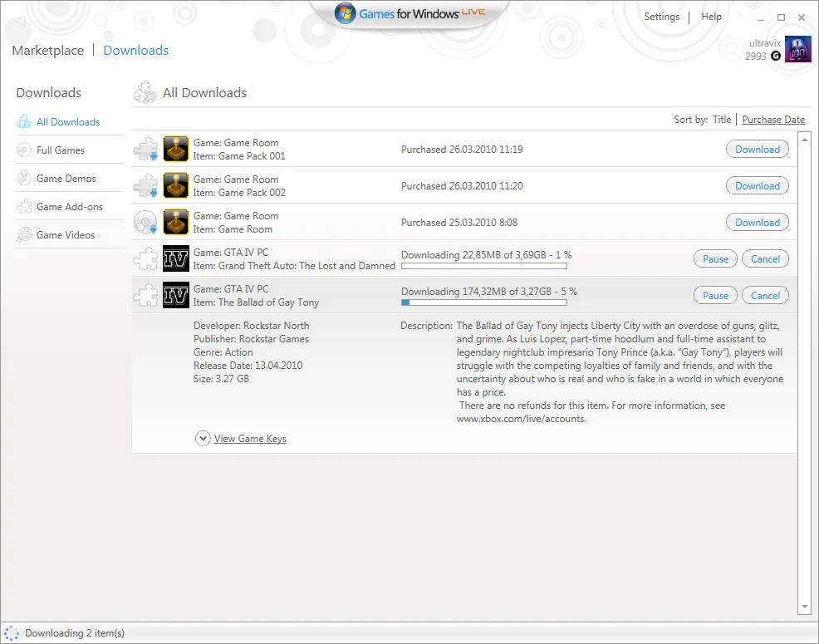
Task: Click the ultravix gamer profile avatar
Action: tap(797, 50)
